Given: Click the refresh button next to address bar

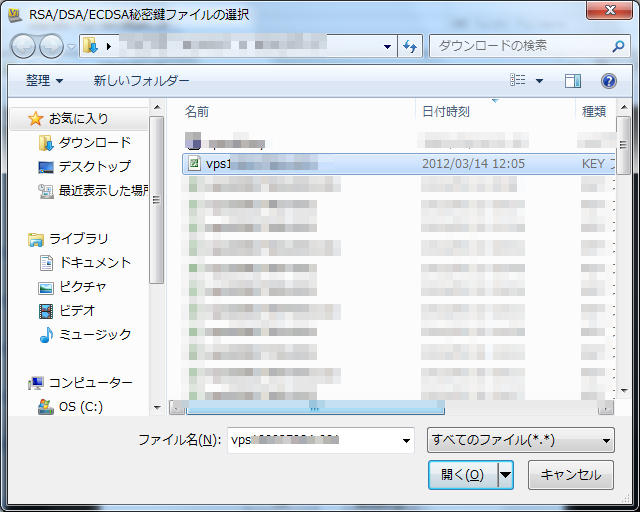Looking at the screenshot, I should (x=409, y=46).
